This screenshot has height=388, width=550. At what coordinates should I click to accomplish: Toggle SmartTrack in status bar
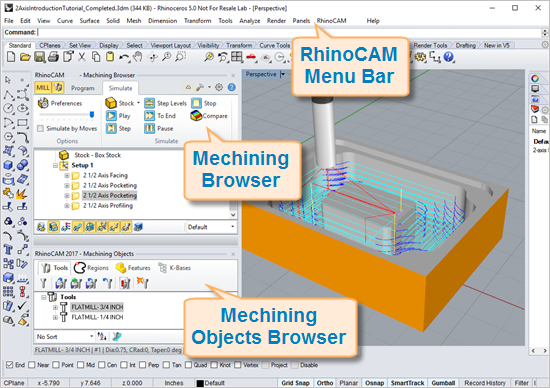click(x=407, y=383)
